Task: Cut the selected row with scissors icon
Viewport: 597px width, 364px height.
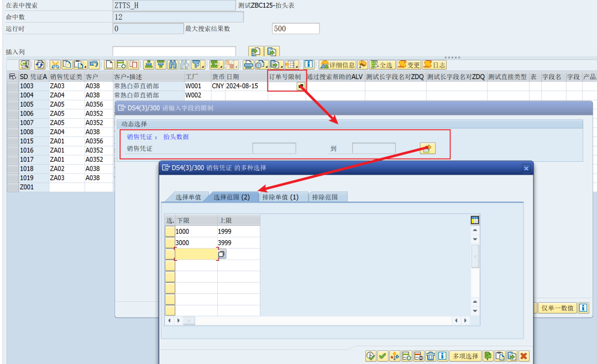Action: coord(55,65)
